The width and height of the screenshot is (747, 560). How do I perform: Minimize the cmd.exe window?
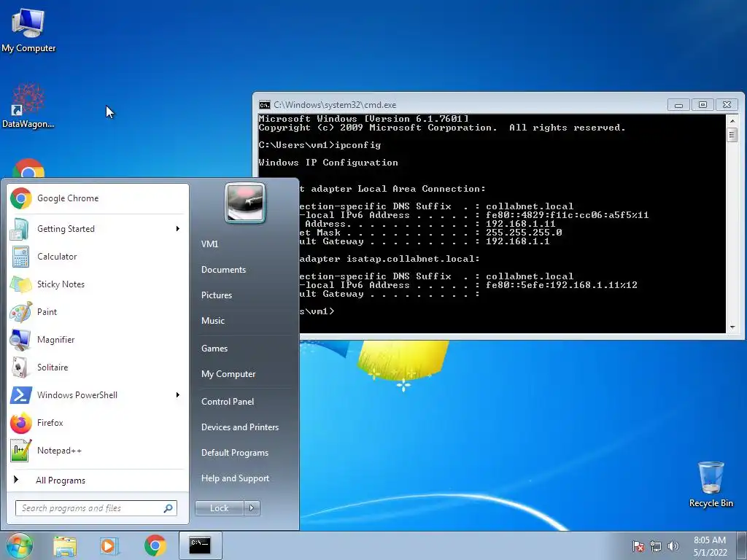[x=678, y=105]
